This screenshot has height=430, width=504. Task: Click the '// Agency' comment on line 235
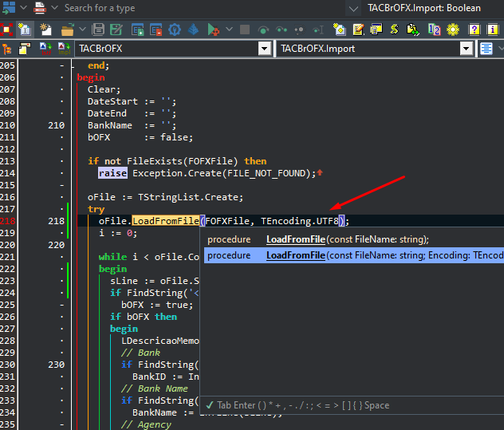coord(146,424)
